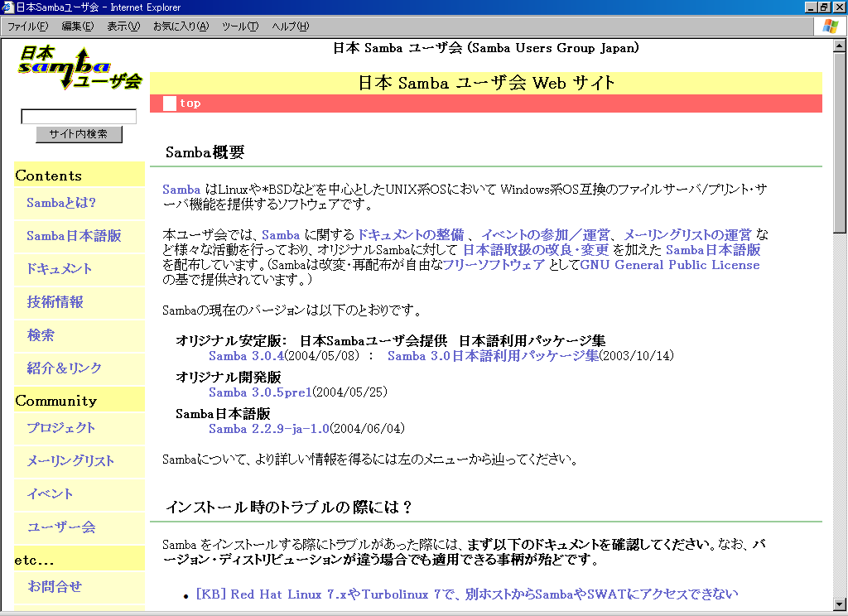Open the Samba日本語版 sidebar link
The image size is (848, 616).
[74, 236]
